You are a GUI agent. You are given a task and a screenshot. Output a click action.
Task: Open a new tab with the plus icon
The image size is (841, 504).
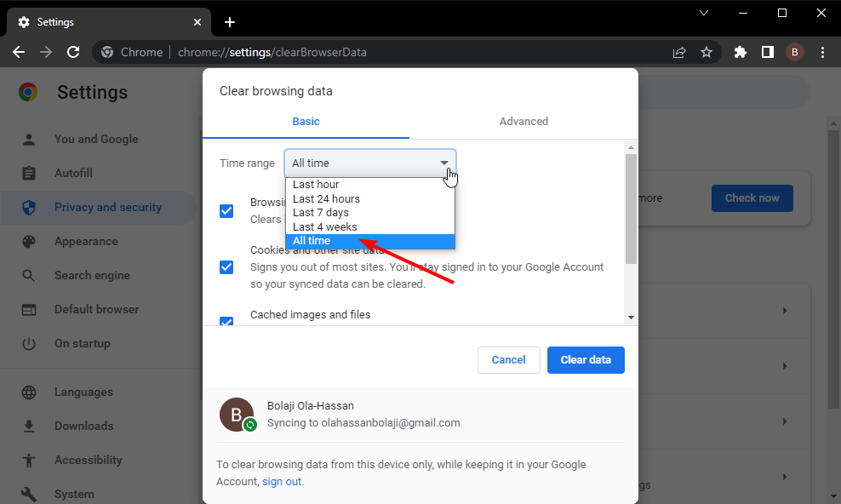tap(230, 22)
